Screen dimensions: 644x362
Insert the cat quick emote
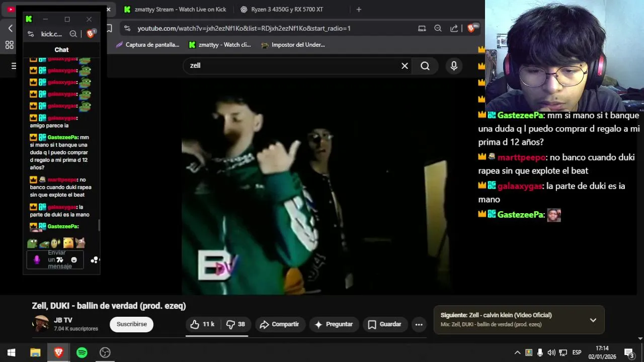pyautogui.click(x=80, y=243)
